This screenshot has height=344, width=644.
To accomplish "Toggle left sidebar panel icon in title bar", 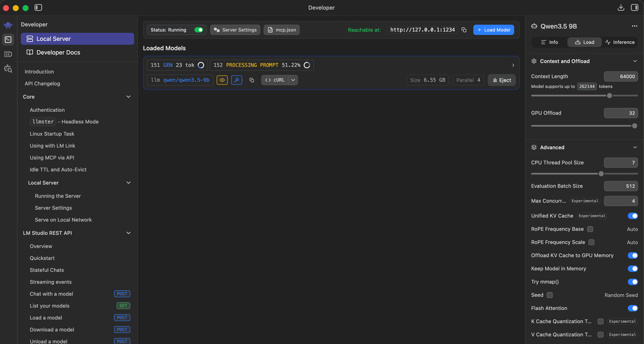I will pyautogui.click(x=38, y=7).
